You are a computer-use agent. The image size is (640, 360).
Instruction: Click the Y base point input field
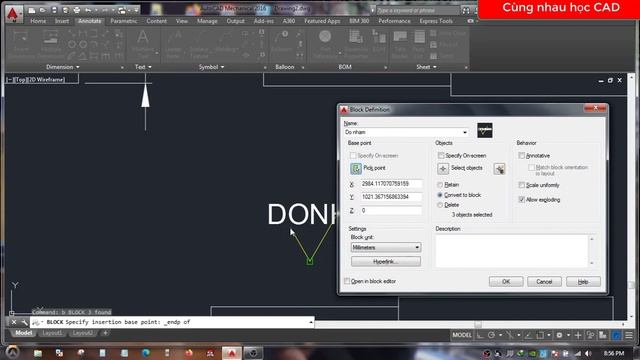[x=391, y=197]
